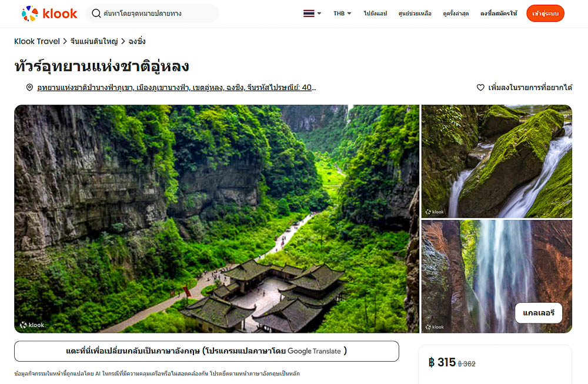Click the Thai flag language icon
This screenshot has height=384, width=588.
(x=309, y=14)
